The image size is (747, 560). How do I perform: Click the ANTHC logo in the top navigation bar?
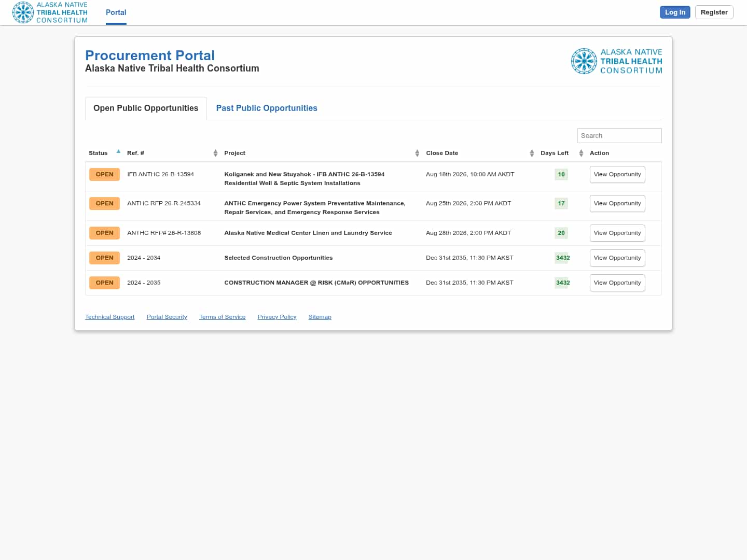50,12
